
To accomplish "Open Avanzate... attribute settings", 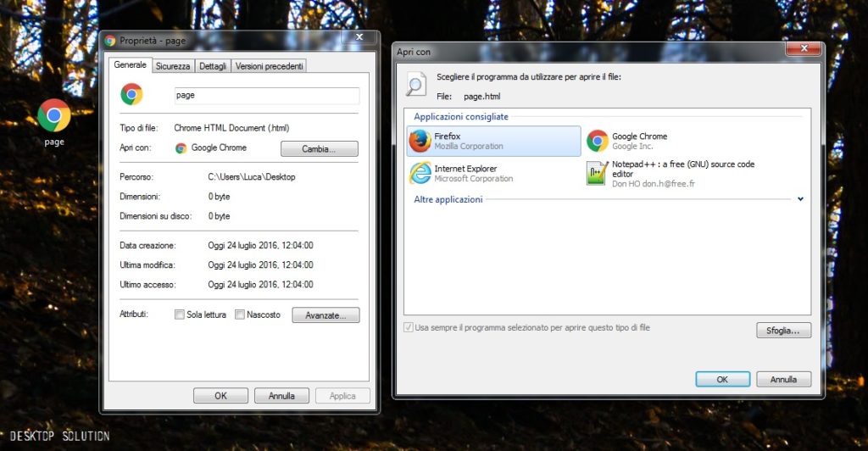I will click(325, 315).
